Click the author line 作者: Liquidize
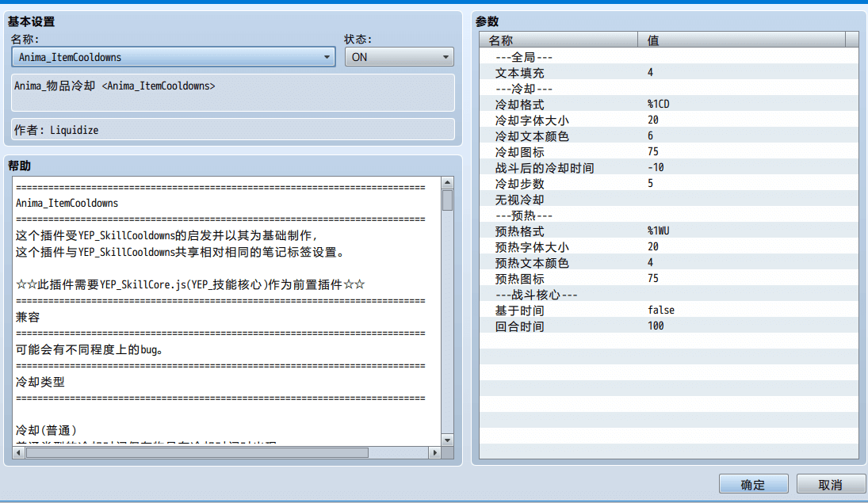Screen dimensions: 868x503 (x=56, y=130)
